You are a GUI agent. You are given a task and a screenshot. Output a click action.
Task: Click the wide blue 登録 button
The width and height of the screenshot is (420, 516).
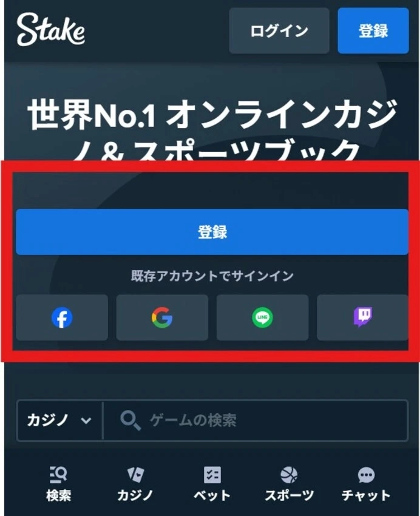coord(212,232)
